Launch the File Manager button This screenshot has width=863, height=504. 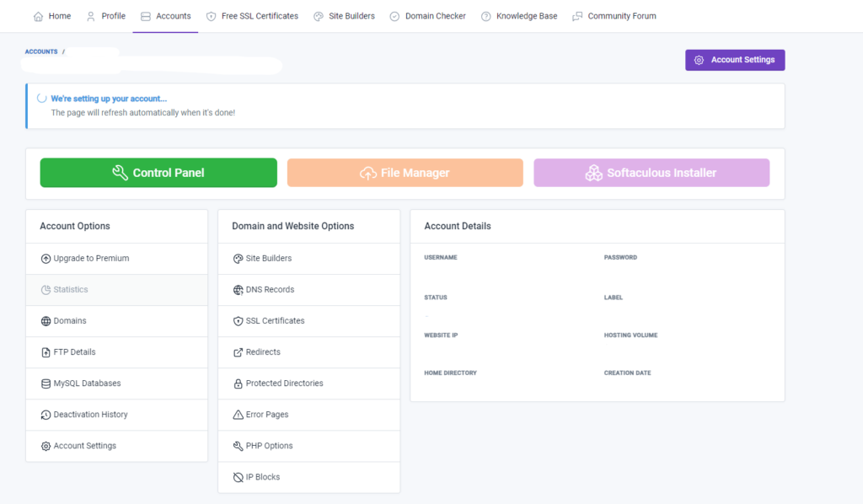pos(405,173)
